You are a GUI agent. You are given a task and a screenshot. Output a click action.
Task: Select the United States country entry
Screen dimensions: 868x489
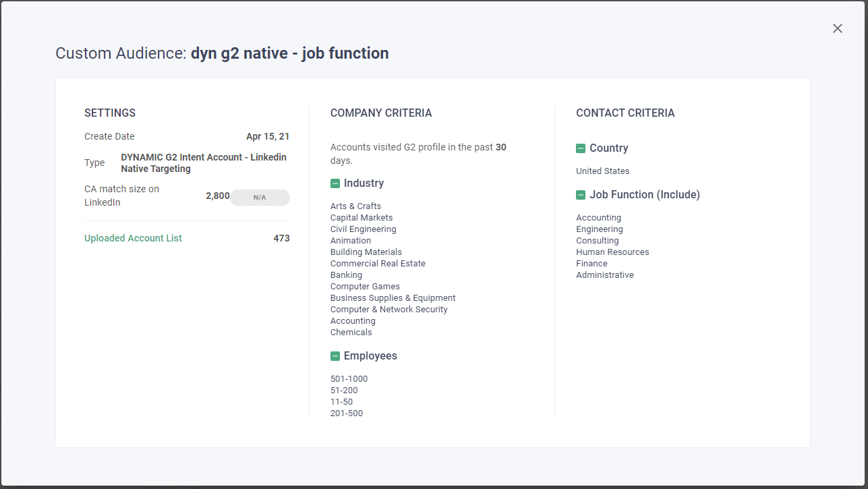click(x=602, y=171)
